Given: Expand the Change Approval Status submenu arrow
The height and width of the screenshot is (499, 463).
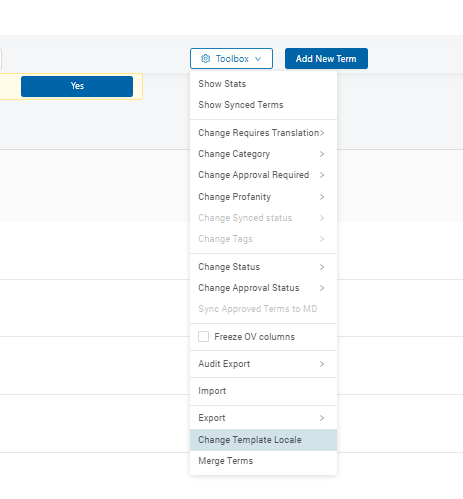Looking at the screenshot, I should (x=322, y=288).
